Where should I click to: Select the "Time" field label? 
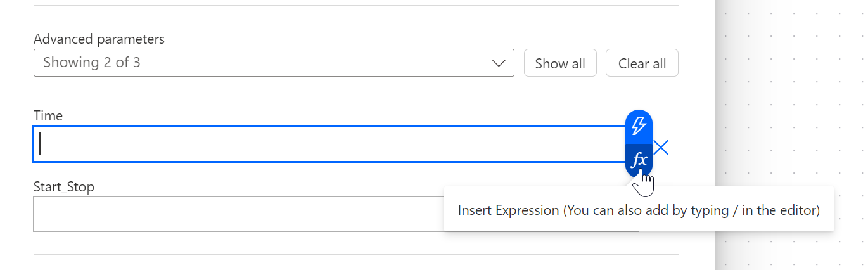pos(48,116)
